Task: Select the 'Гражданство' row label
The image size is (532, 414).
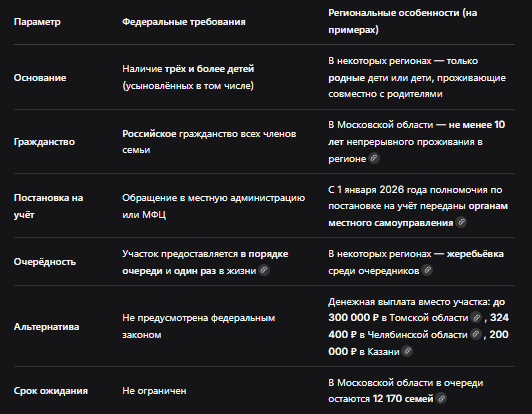Action: click(44, 142)
